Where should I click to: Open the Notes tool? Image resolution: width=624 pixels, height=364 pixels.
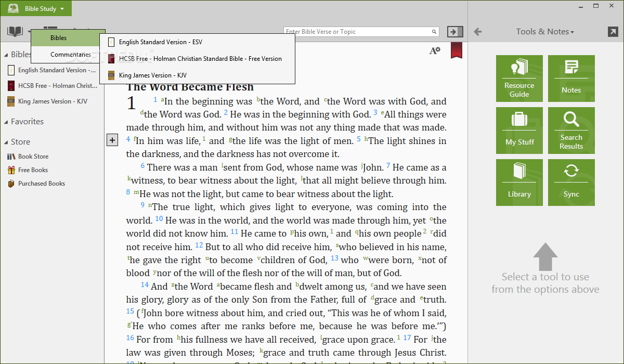click(571, 79)
